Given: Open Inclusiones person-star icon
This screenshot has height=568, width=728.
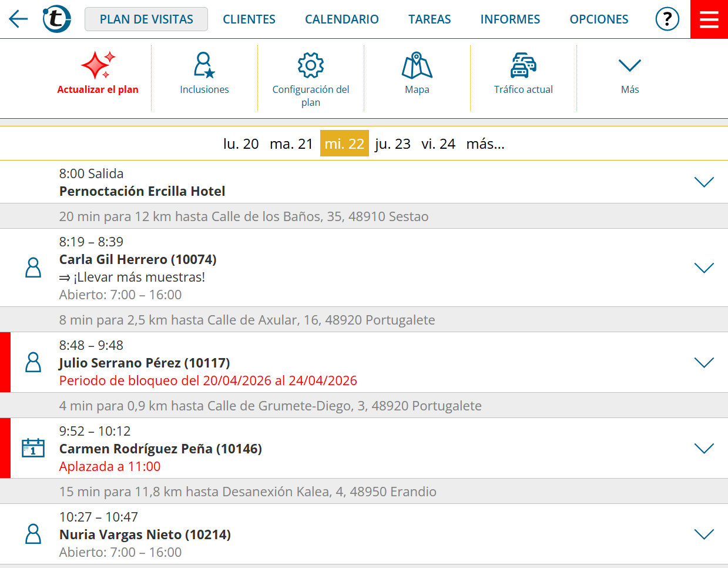Looking at the screenshot, I should [x=204, y=65].
